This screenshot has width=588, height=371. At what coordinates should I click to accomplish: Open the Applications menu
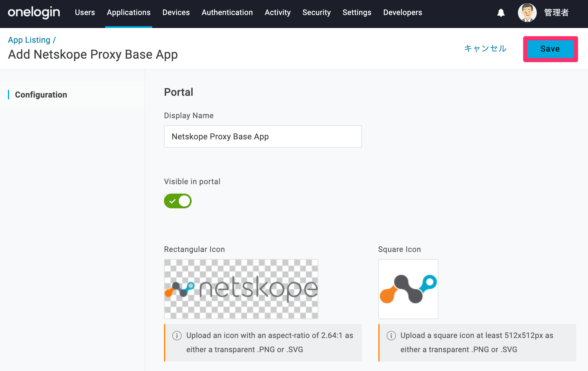click(x=129, y=13)
